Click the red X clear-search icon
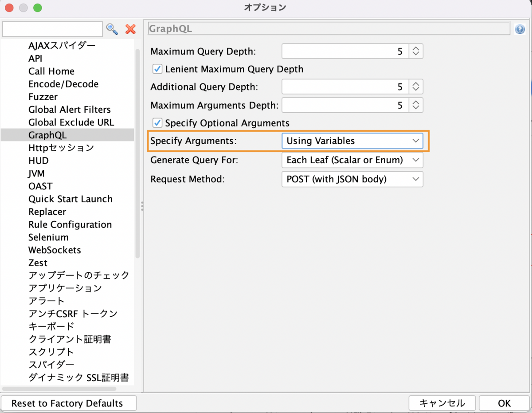Image resolution: width=532 pixels, height=413 pixels. point(130,29)
